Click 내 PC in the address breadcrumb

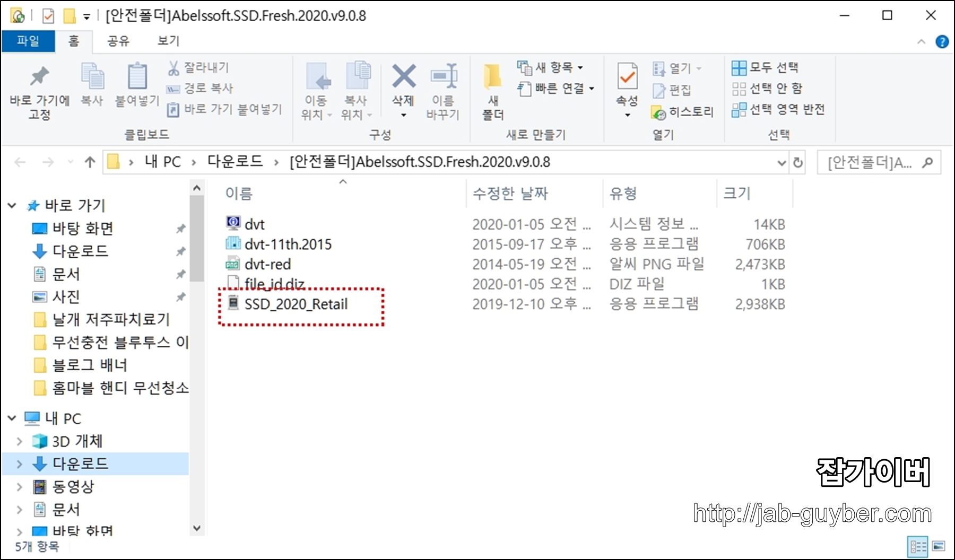(162, 162)
